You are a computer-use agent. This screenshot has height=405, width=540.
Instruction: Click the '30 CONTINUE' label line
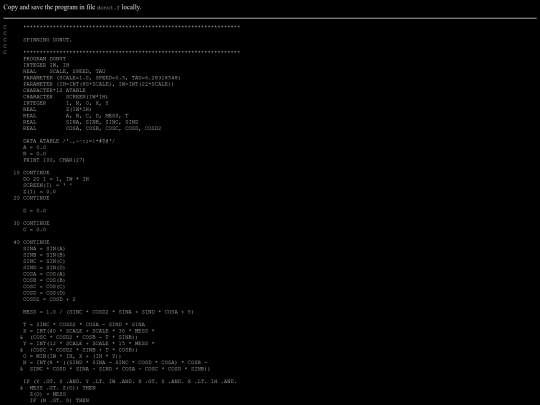[x=31, y=223]
